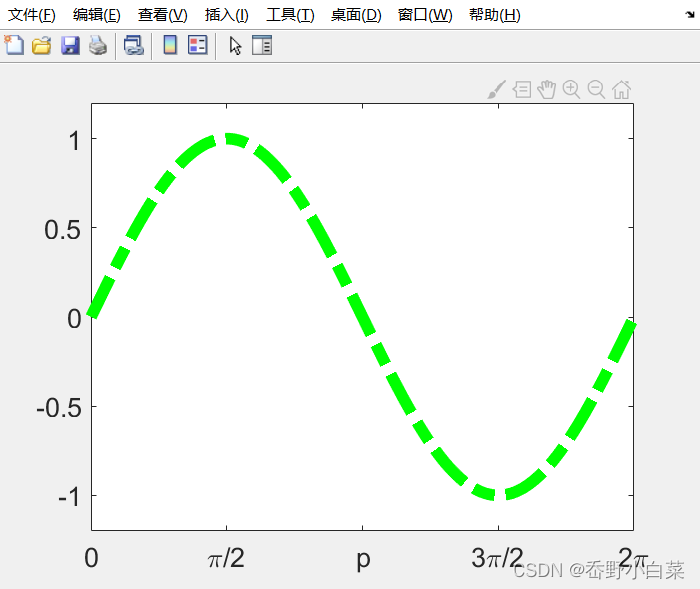Viewport: 700px width, 589px height.
Task: Open the Property Inspector icon
Action: tap(262, 45)
